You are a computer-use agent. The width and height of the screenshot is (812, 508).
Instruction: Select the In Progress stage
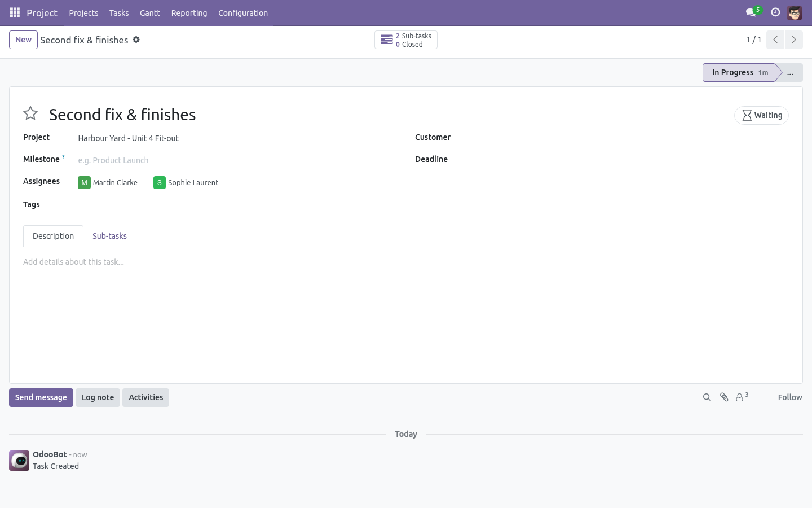tap(740, 72)
